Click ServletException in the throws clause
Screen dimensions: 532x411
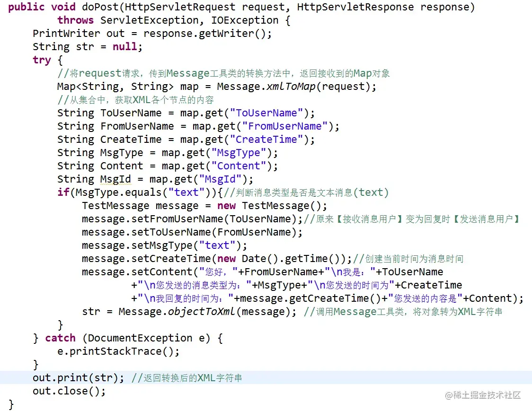point(150,20)
